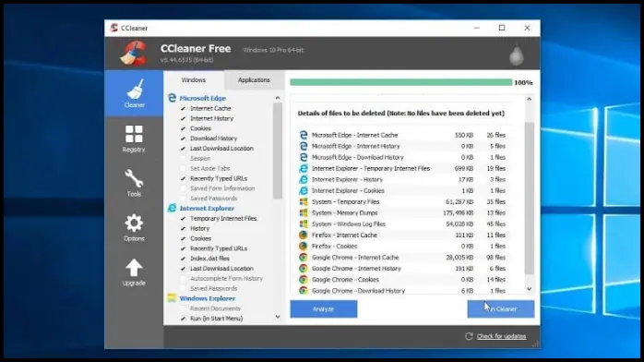
Task: Click the Analyze button
Action: 324,309
